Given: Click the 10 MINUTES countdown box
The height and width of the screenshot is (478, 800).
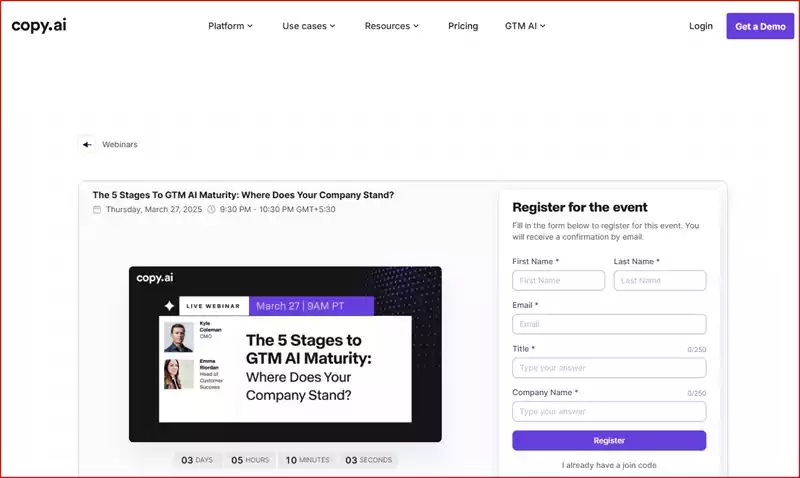Looking at the screenshot, I should coord(308,460).
